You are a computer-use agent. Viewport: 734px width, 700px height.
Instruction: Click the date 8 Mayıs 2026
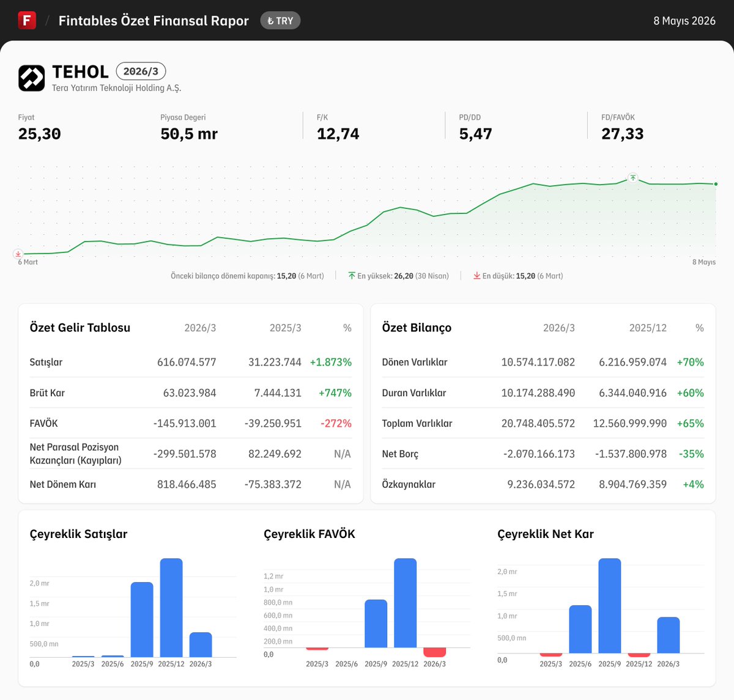[684, 21]
